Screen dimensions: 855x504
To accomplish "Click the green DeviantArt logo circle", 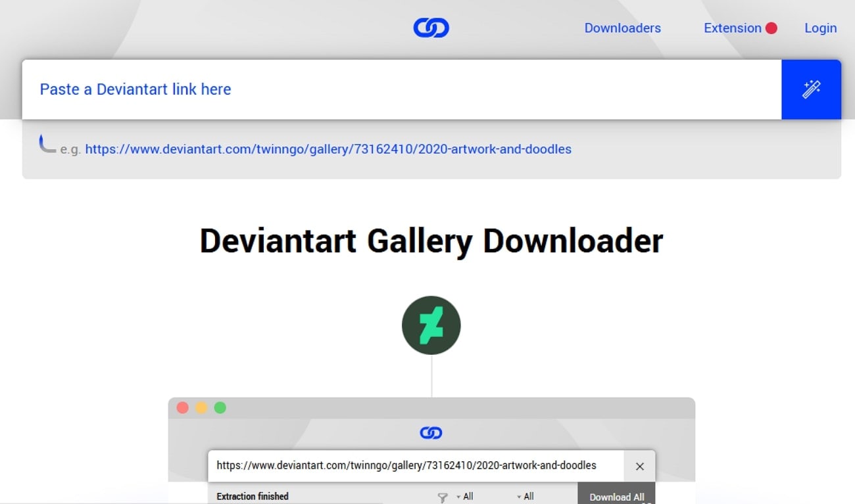I will click(x=431, y=325).
